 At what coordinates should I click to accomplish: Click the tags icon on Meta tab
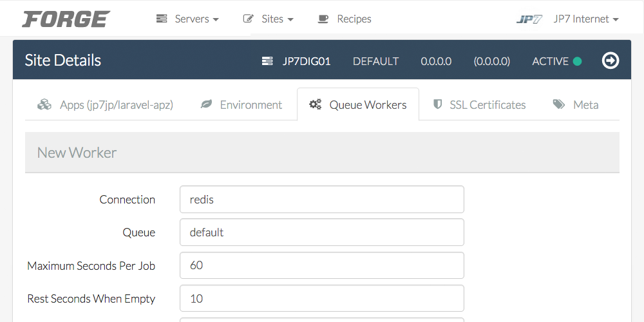(x=558, y=104)
